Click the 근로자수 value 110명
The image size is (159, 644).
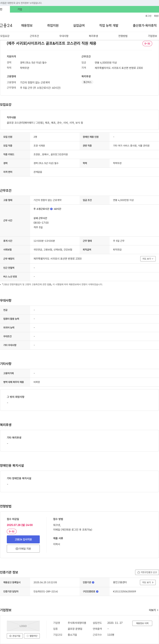point(111,635)
